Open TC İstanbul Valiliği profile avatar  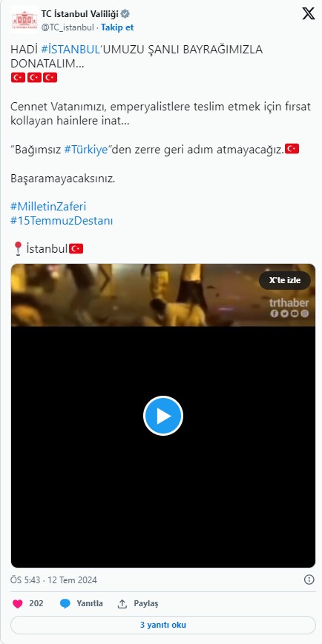click(x=24, y=19)
